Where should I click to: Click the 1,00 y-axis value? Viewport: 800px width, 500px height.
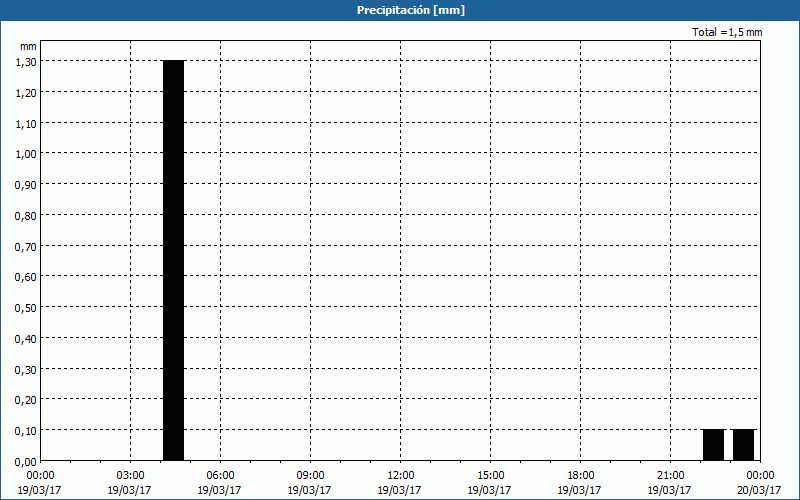pos(26,154)
